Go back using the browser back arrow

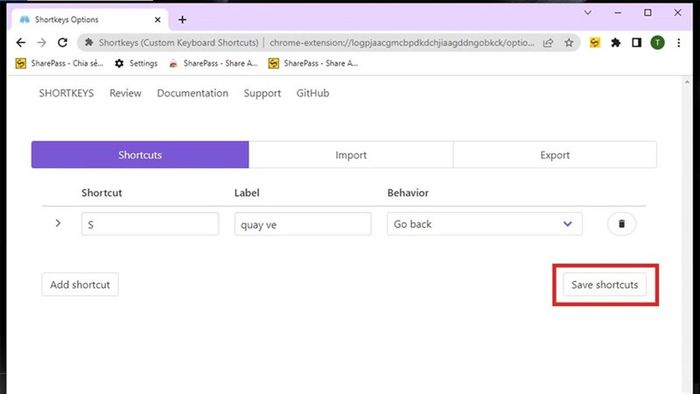tap(21, 42)
